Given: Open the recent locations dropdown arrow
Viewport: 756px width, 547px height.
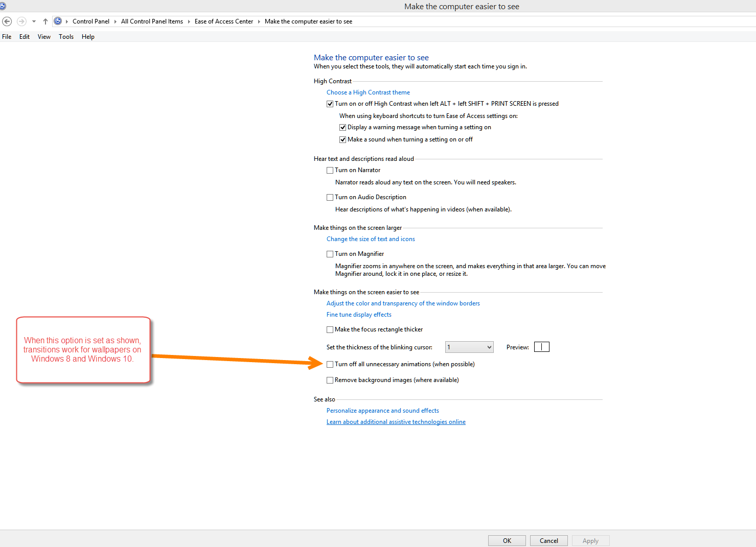Looking at the screenshot, I should [x=34, y=21].
